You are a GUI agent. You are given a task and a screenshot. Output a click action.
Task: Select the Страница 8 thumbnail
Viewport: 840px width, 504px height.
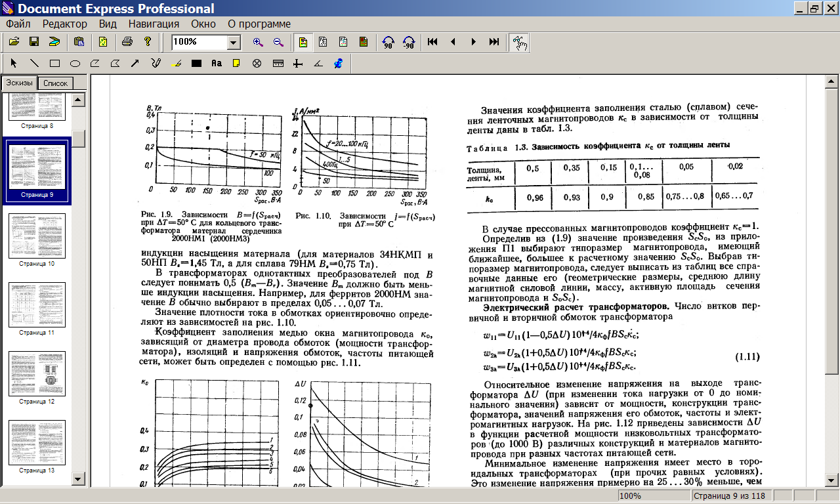[37, 111]
